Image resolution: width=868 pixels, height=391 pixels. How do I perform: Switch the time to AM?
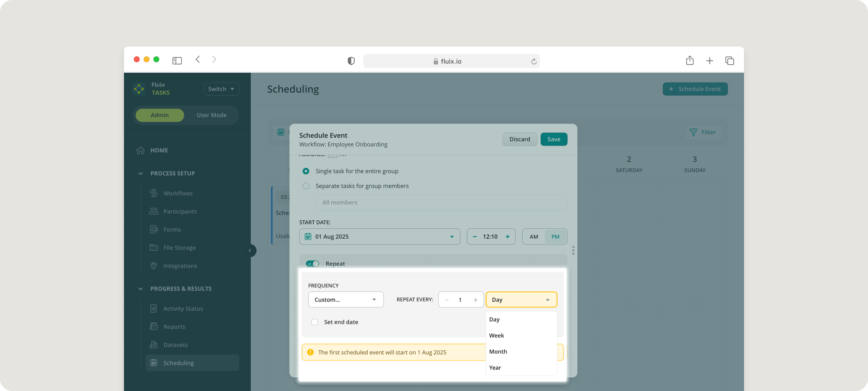coord(534,236)
